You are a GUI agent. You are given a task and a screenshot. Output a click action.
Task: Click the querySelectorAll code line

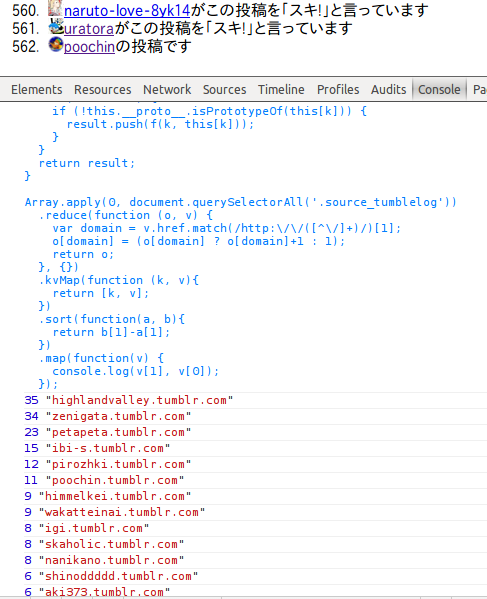[241, 202]
